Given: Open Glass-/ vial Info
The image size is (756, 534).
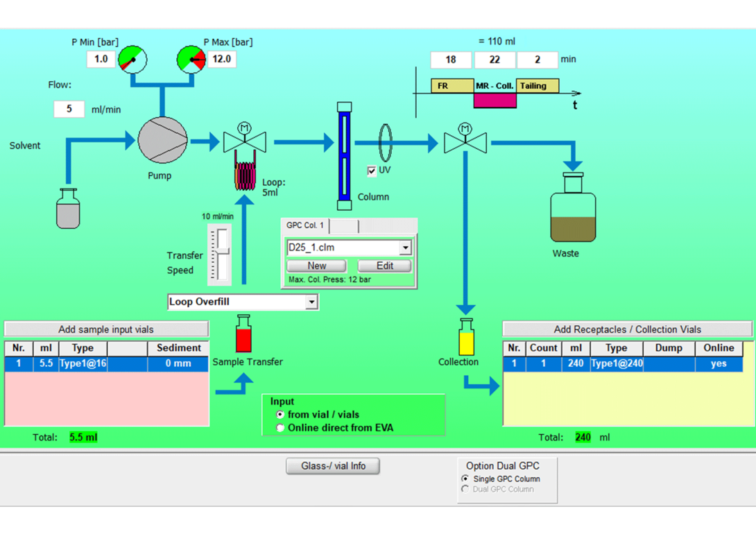Looking at the screenshot, I should [333, 466].
